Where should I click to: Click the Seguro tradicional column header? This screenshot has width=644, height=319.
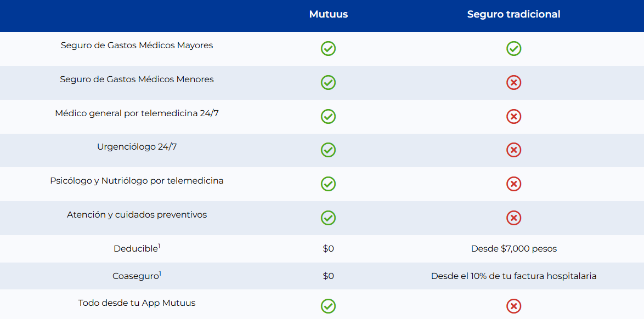[513, 14]
